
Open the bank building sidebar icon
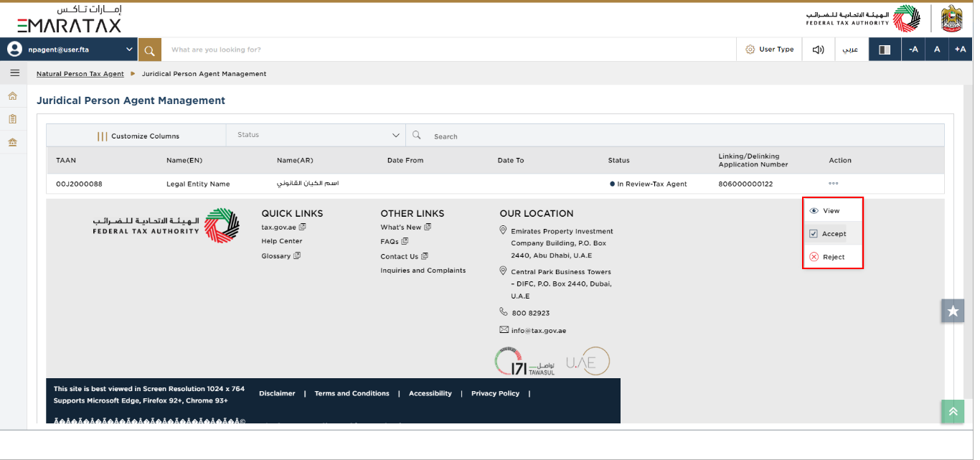tap(13, 142)
